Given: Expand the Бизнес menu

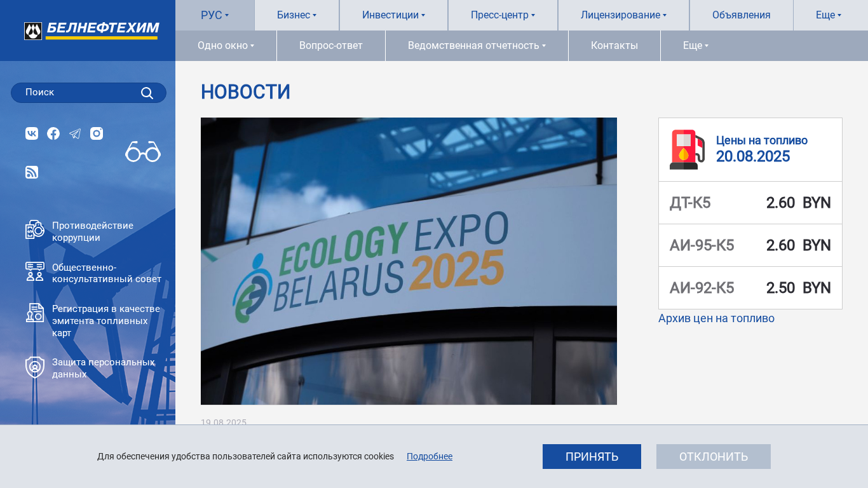Looking at the screenshot, I should click(297, 15).
